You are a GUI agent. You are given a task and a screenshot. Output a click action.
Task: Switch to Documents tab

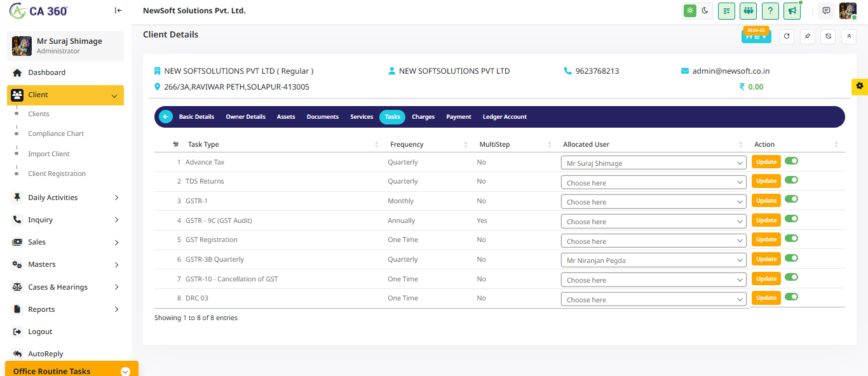pos(323,117)
